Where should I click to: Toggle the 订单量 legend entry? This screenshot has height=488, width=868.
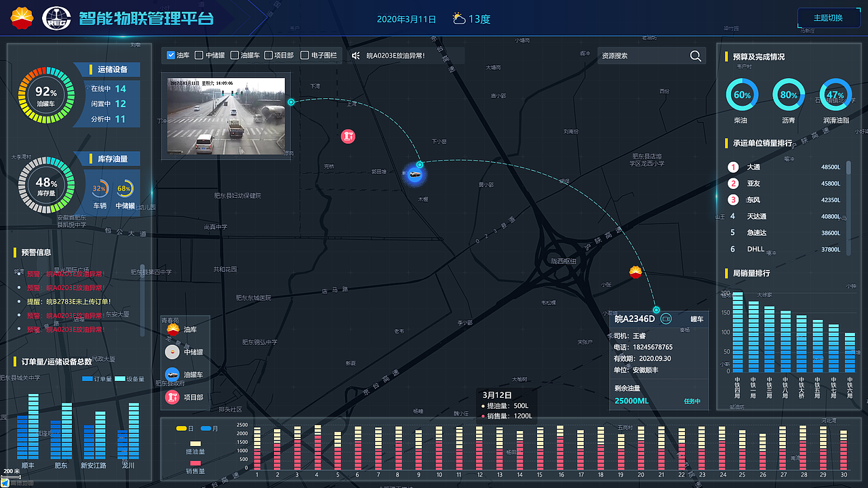[97, 379]
